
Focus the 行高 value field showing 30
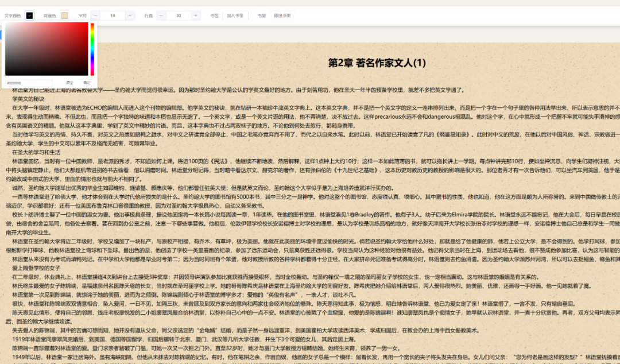[x=179, y=16]
